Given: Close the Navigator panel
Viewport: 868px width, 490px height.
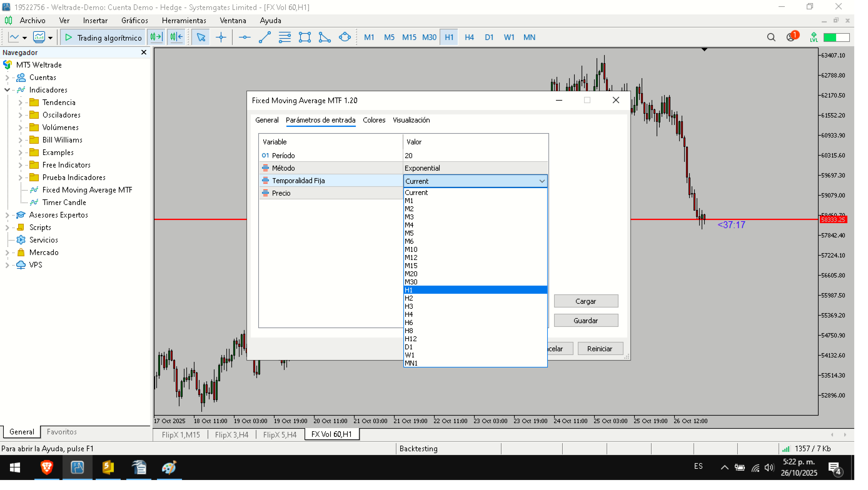Looking at the screenshot, I should [x=144, y=52].
